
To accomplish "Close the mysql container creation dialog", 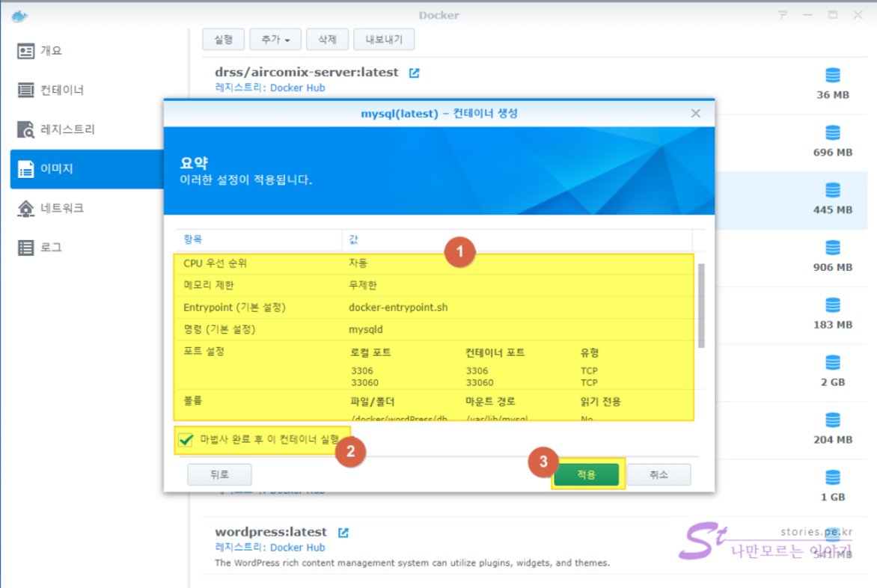I will (x=695, y=114).
